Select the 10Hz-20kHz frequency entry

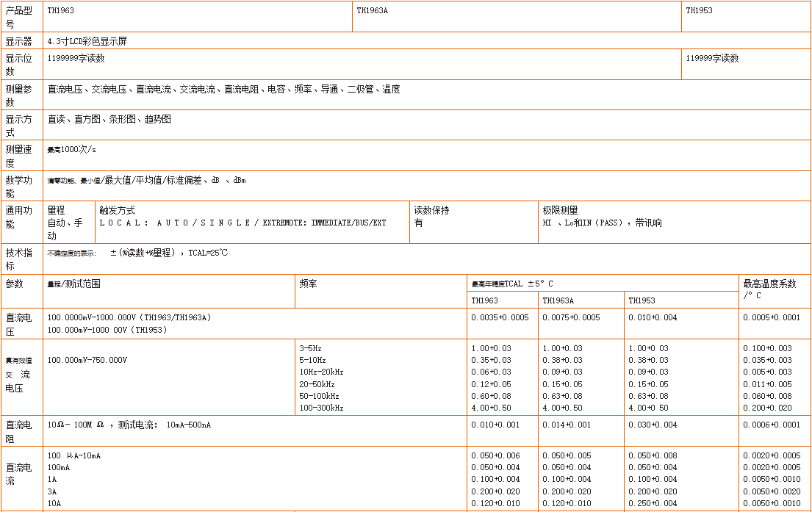pos(322,372)
